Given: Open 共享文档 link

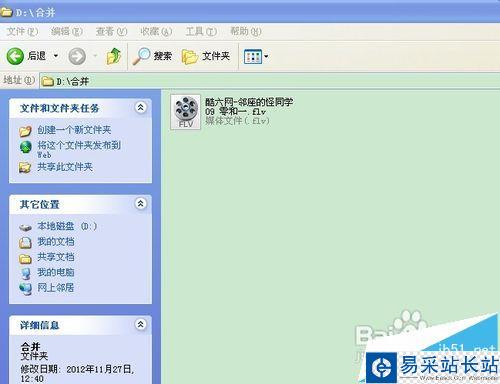Looking at the screenshot, I should tap(56, 257).
